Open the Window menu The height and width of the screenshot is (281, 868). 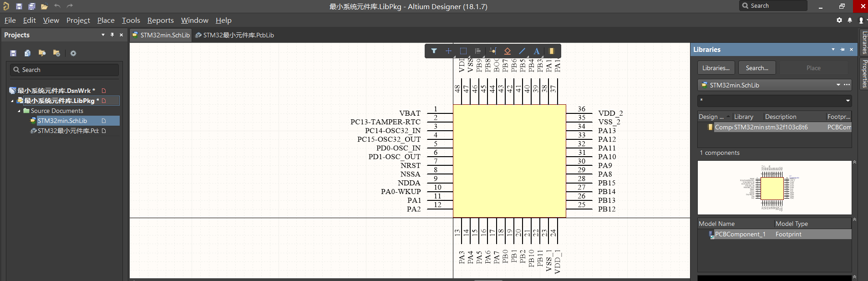pos(195,20)
